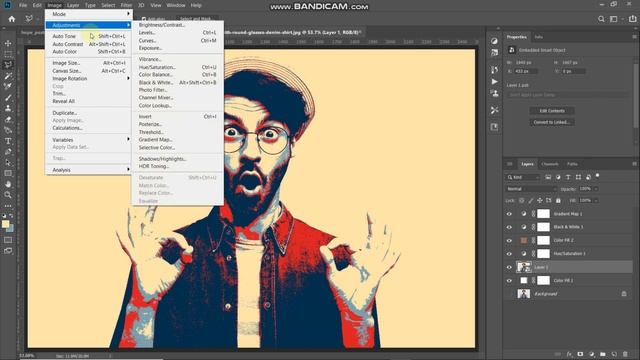640x360 pixels.
Task: Switch to the Channels tab
Action: [549, 164]
